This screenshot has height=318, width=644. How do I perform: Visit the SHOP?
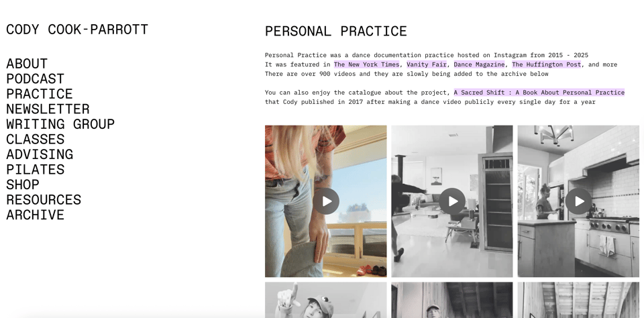pyautogui.click(x=23, y=184)
